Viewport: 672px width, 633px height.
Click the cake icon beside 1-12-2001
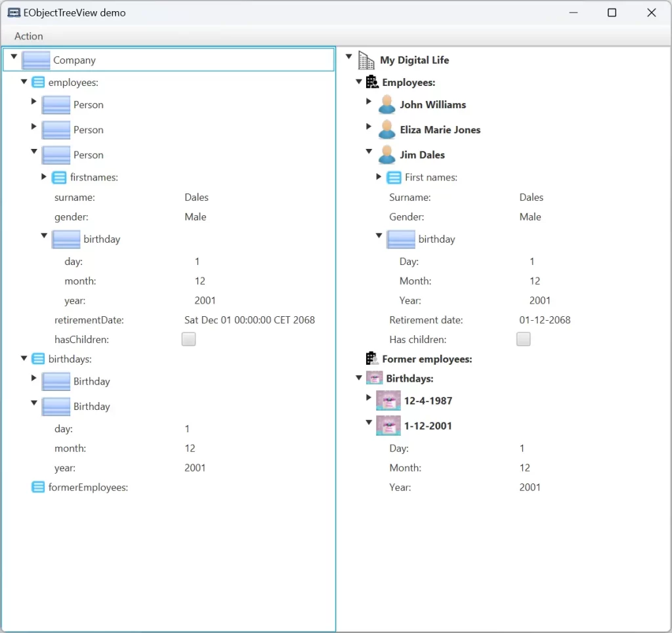(388, 426)
